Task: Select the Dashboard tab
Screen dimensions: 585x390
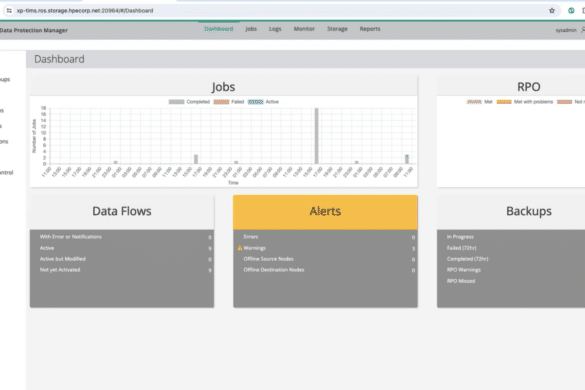Action: (219, 29)
